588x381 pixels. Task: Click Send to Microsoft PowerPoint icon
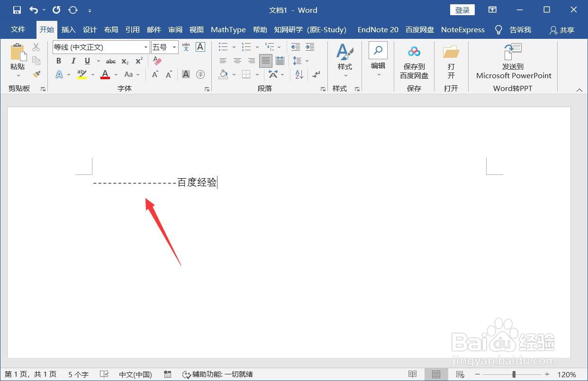(513, 51)
